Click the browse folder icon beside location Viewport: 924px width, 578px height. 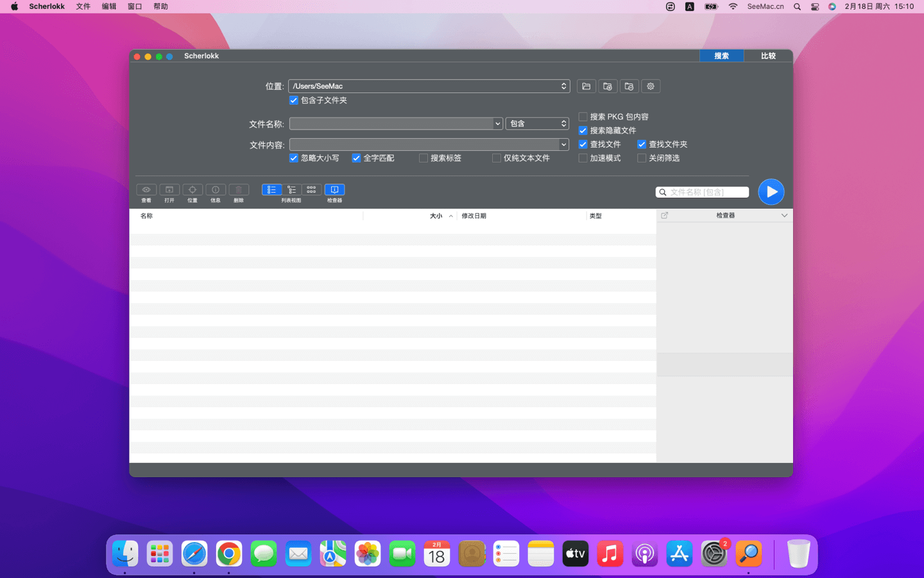pos(586,86)
